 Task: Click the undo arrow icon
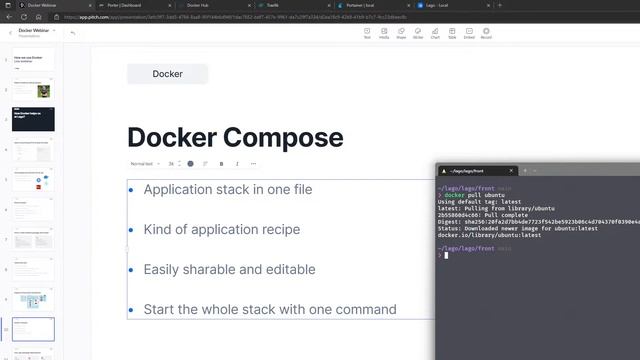point(73,33)
